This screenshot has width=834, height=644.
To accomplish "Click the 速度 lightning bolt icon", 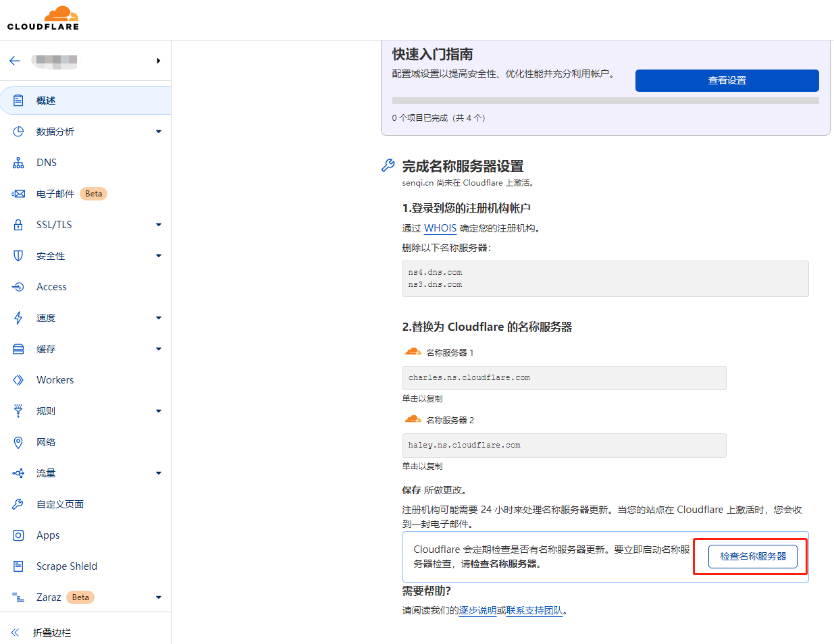I will (18, 318).
